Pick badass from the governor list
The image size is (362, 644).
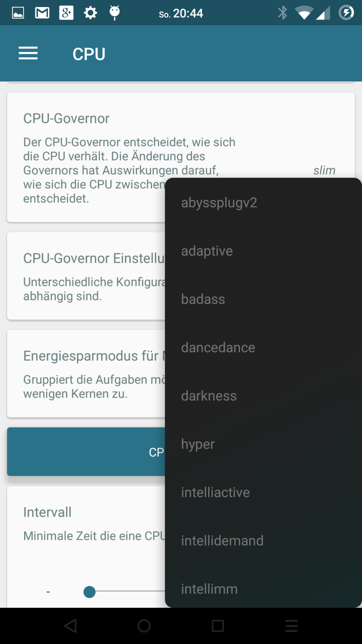click(203, 299)
